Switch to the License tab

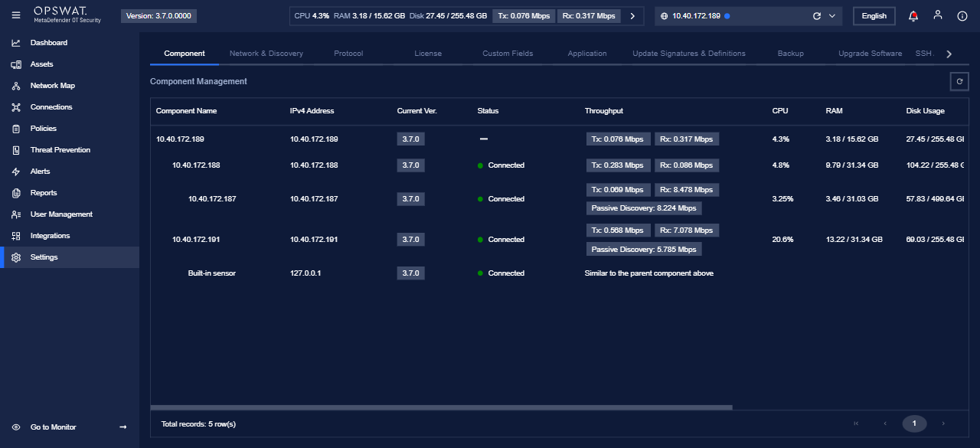click(428, 54)
